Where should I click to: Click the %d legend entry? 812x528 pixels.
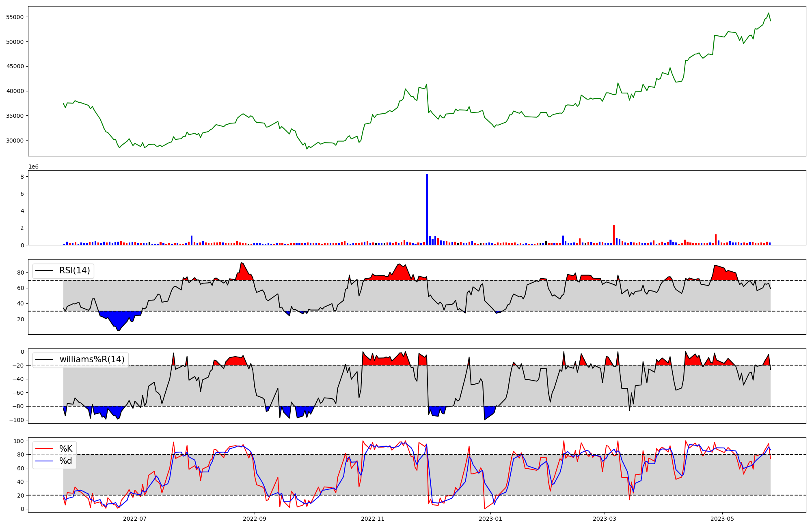66,461
